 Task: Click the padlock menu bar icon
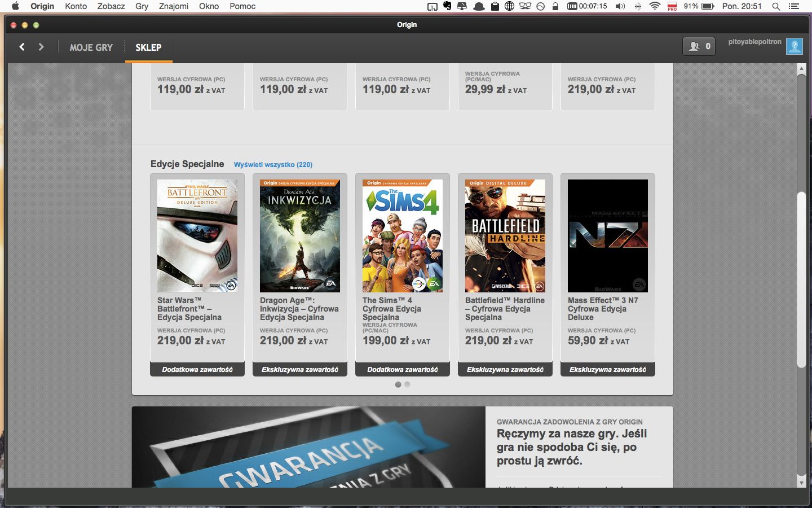coord(555,6)
